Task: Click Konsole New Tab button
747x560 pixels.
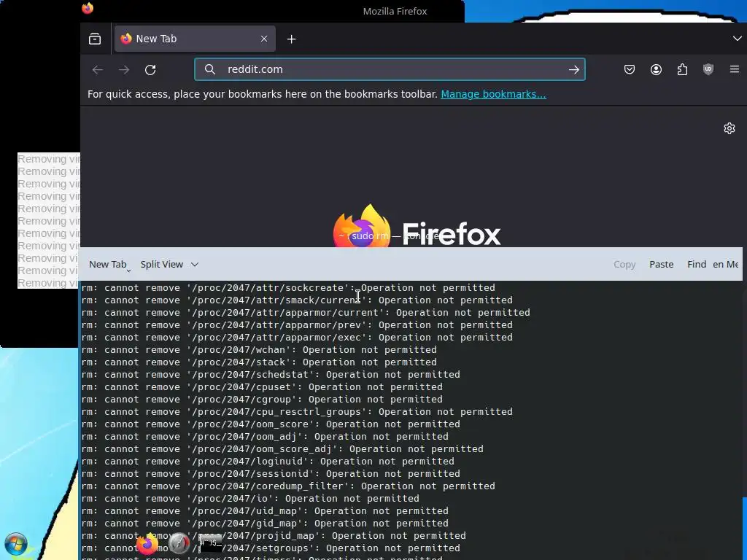Action: coord(108,264)
